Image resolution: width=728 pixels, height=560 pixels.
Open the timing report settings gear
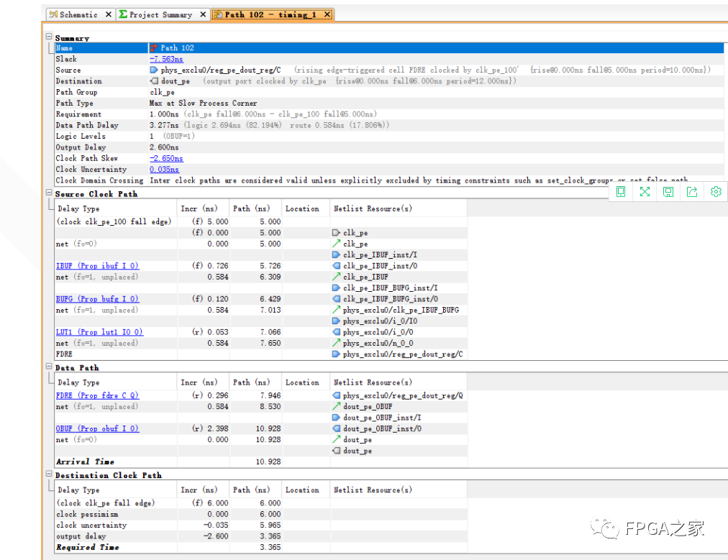click(x=715, y=192)
